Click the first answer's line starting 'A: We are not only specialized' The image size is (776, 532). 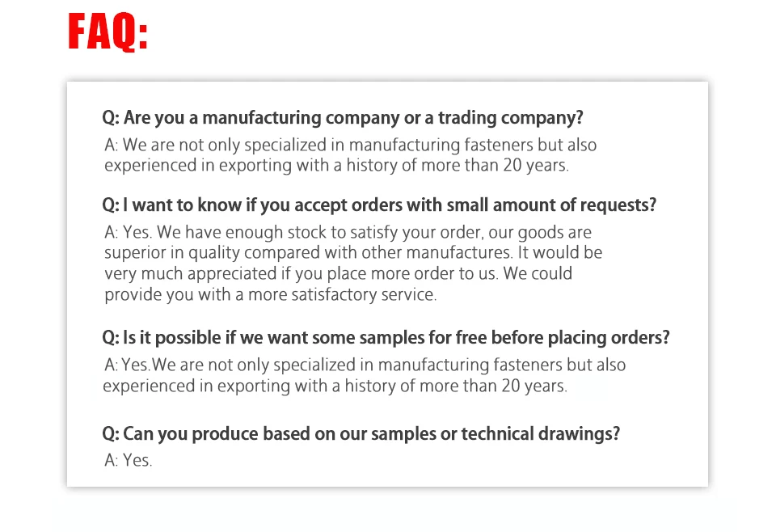[x=350, y=146]
